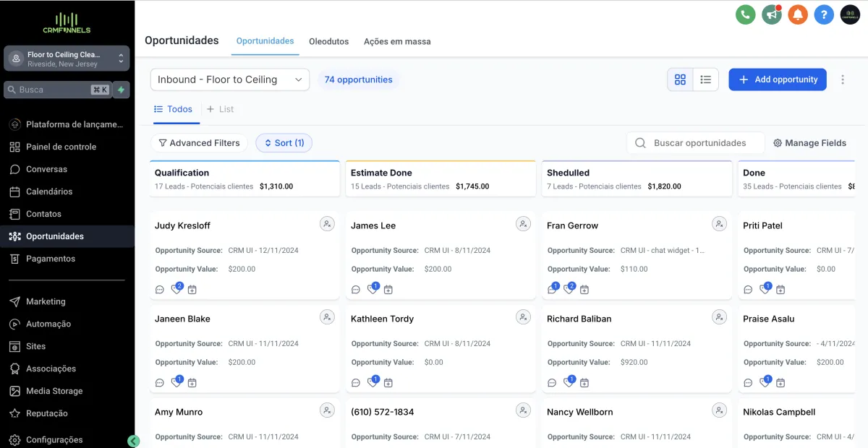Click the tags icon on Judy Kresloff card
Image resolution: width=868 pixels, height=448 pixels.
[176, 290]
